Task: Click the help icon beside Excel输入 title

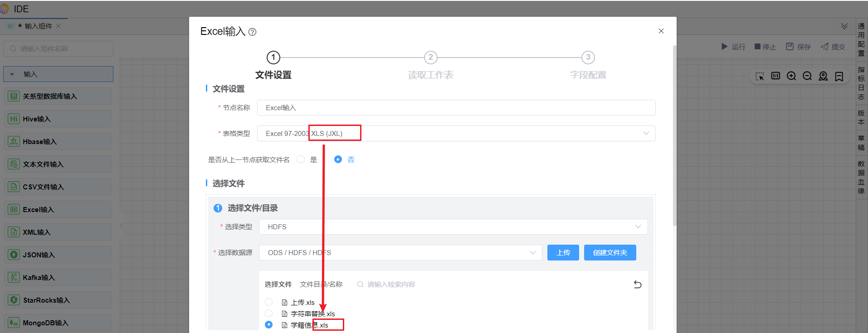Action: (253, 32)
